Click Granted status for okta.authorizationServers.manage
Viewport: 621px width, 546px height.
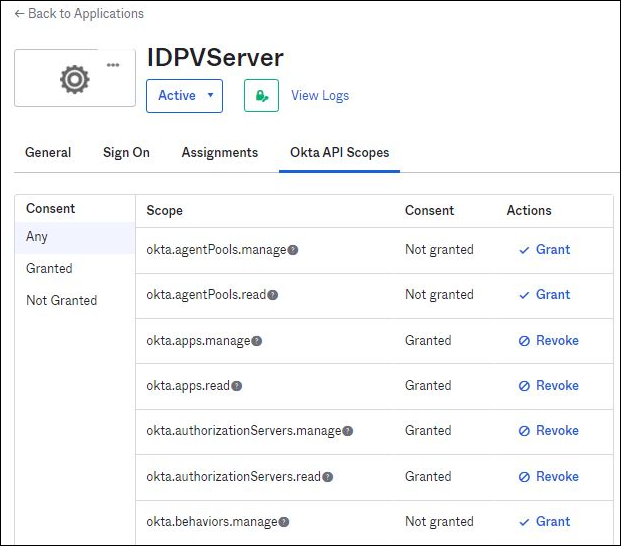pyautogui.click(x=428, y=431)
